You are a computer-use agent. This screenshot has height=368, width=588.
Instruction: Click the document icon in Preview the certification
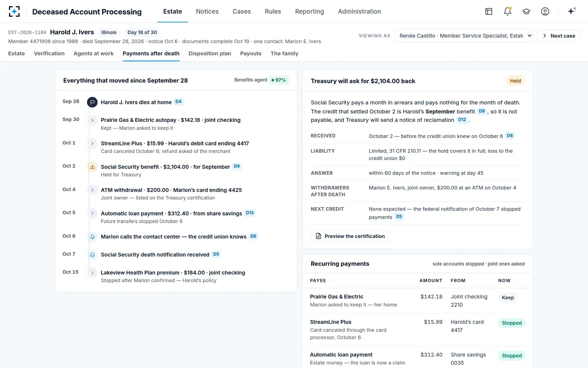(318, 236)
